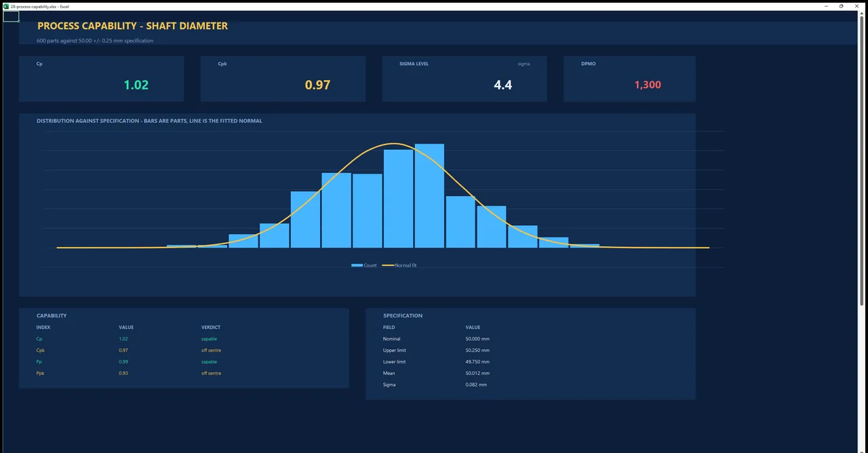Click the 4.4 sigma level value
Viewport: 868px width, 453px height.
pos(503,85)
